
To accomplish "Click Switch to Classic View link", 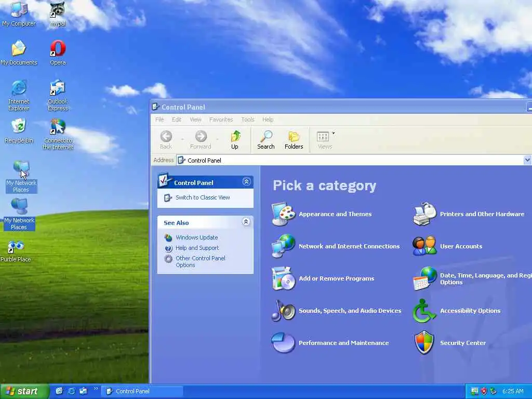I will 203,197.
